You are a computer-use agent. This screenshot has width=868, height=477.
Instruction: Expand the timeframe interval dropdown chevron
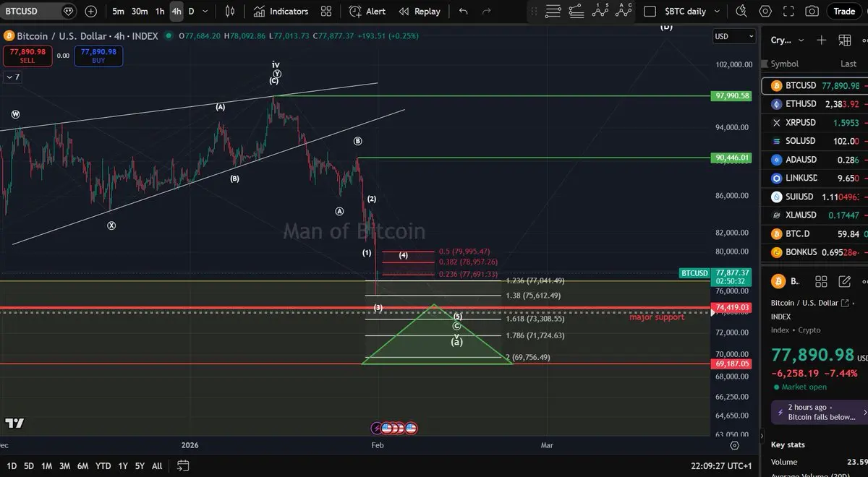(206, 11)
